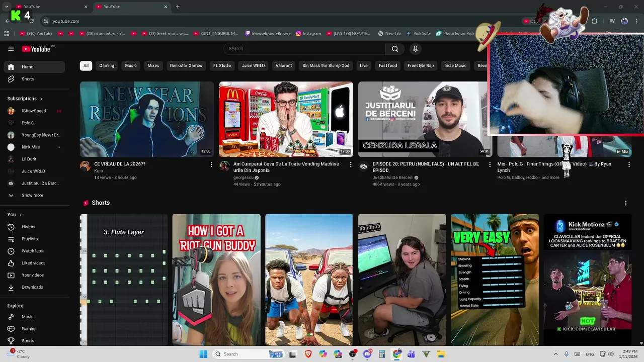Image resolution: width=644 pixels, height=362 pixels.
Task: Click georgescu channel avatar under video
Action: [x=224, y=166]
